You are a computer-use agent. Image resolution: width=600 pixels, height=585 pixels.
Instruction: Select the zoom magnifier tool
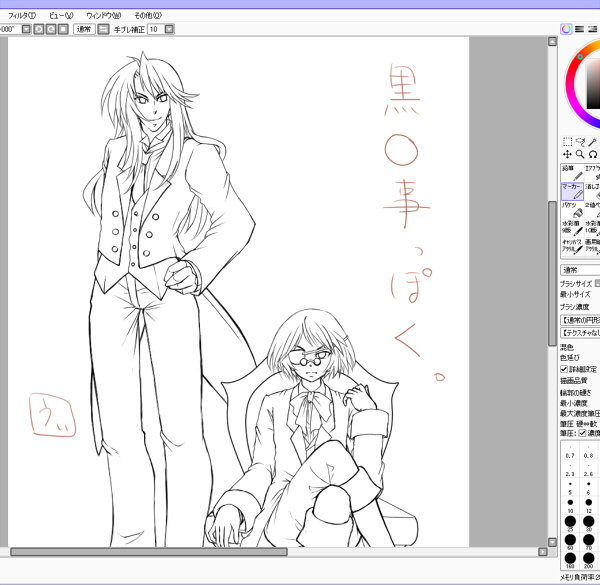[x=580, y=154]
